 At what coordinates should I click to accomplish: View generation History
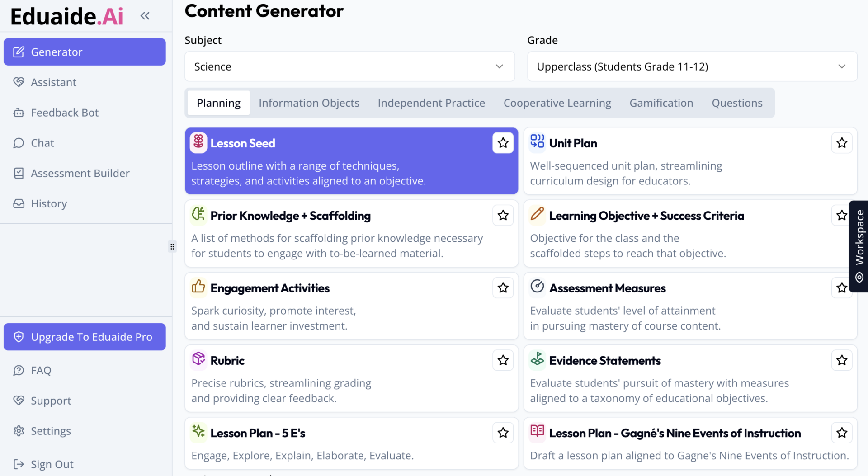(19, 203)
